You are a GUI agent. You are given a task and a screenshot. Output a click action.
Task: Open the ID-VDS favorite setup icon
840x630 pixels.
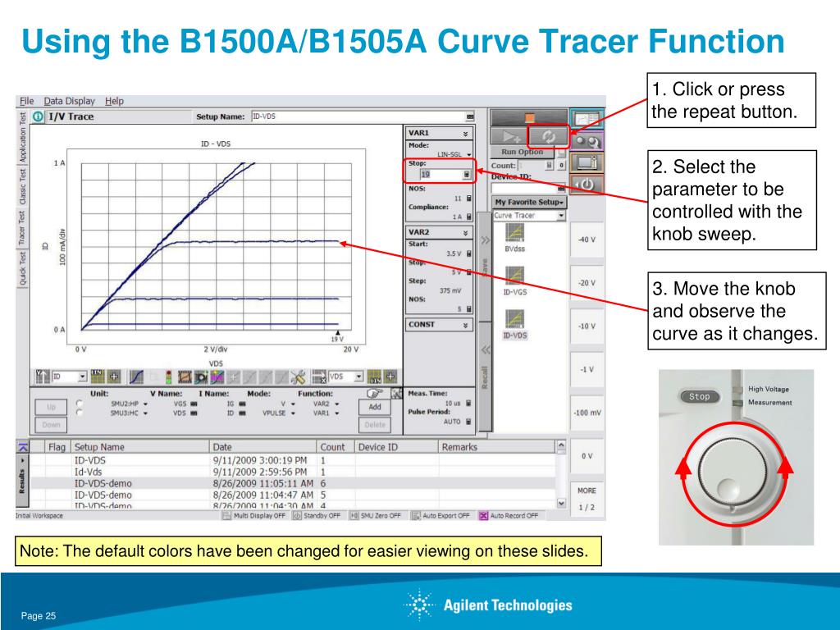click(x=514, y=319)
